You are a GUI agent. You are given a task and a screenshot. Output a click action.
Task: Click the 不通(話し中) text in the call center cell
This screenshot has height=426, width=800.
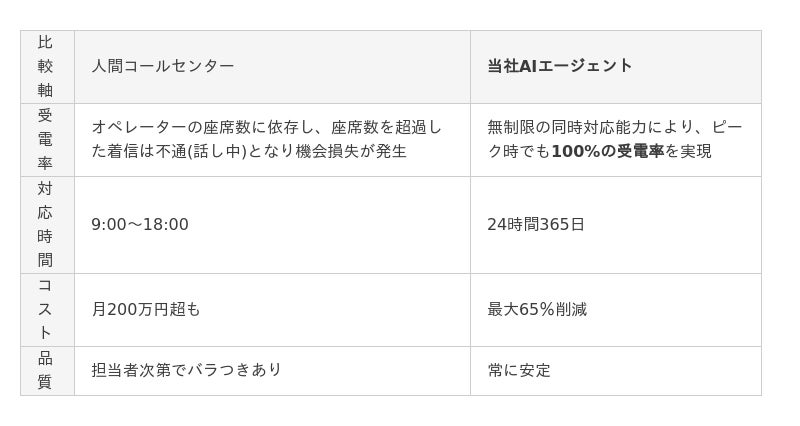tap(201, 152)
